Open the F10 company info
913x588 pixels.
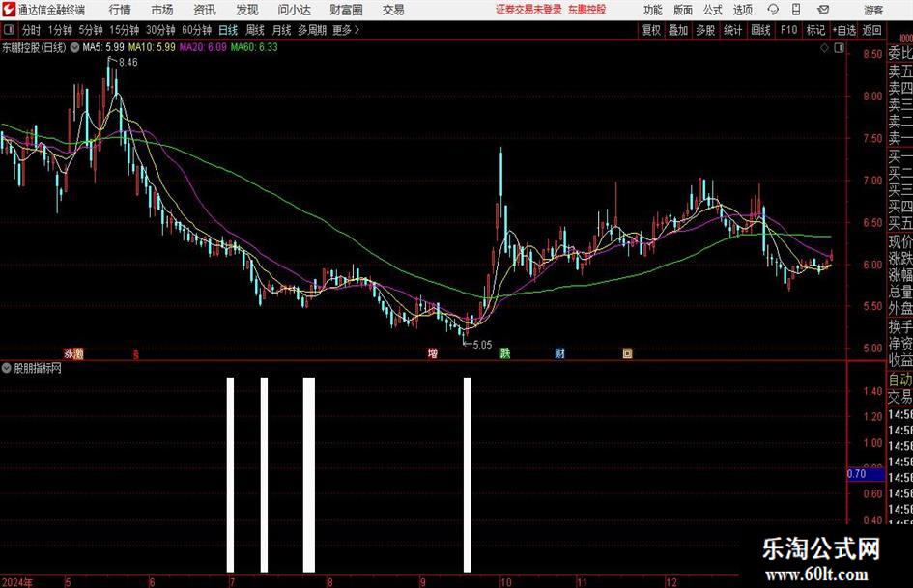(x=789, y=30)
